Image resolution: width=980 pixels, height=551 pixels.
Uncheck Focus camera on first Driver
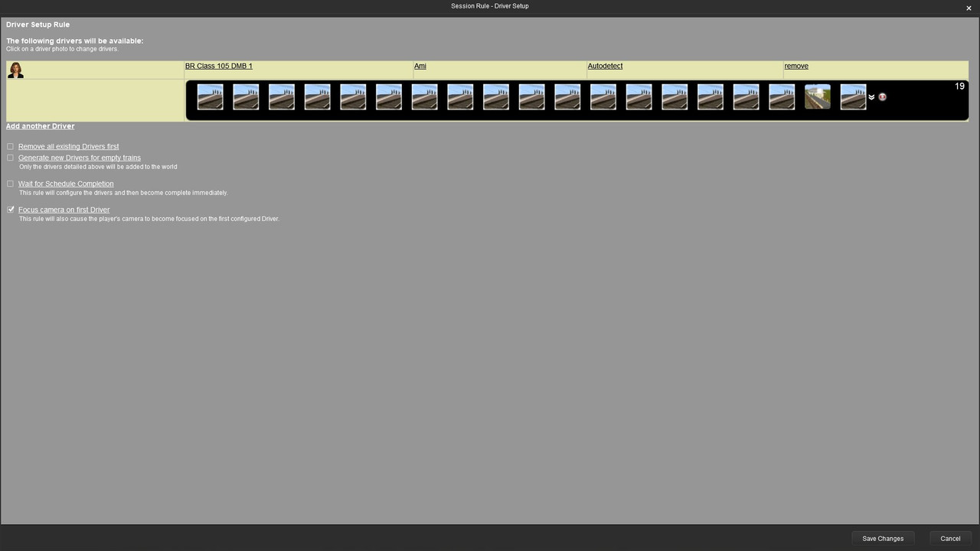(x=11, y=210)
